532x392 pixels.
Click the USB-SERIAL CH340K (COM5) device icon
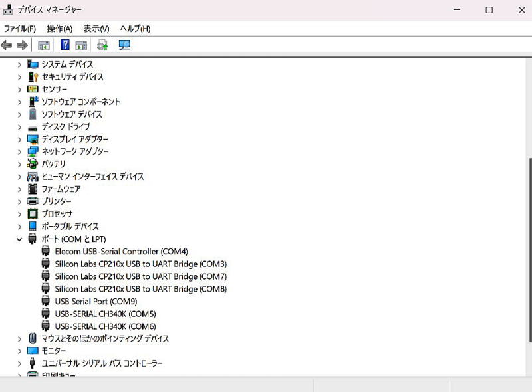click(x=46, y=314)
